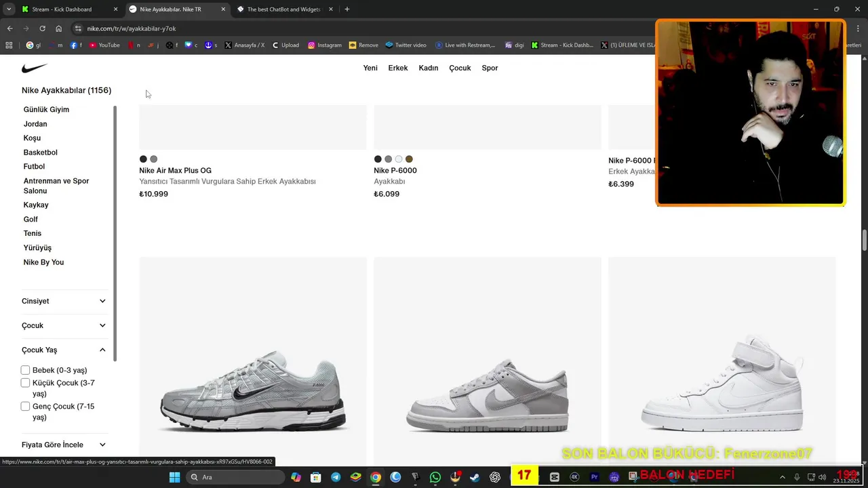868x488 pixels.
Task: Go back with the browser back arrow
Action: pos(9,28)
